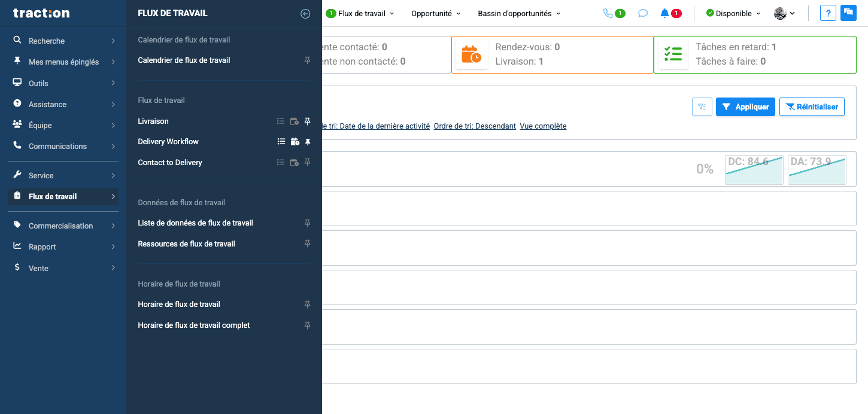Open list view for Livraison workflow
The height and width of the screenshot is (414, 868).
pyautogui.click(x=281, y=121)
